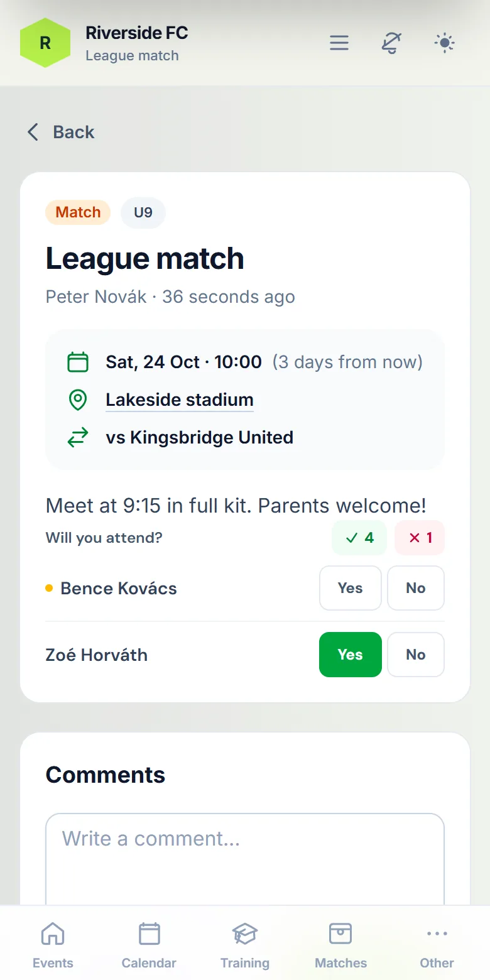Show the 4 attending count badge

tap(360, 538)
